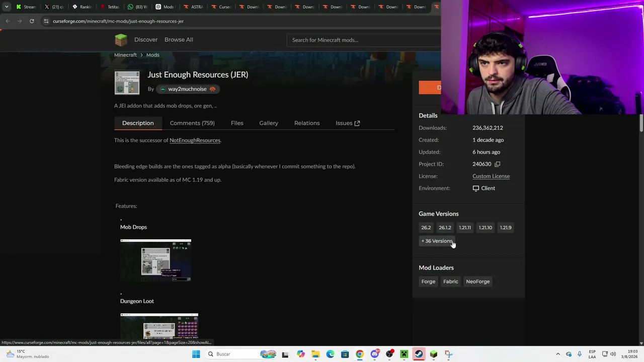Reload the page in the browser
Image resolution: width=644 pixels, height=362 pixels.
[x=32, y=21]
